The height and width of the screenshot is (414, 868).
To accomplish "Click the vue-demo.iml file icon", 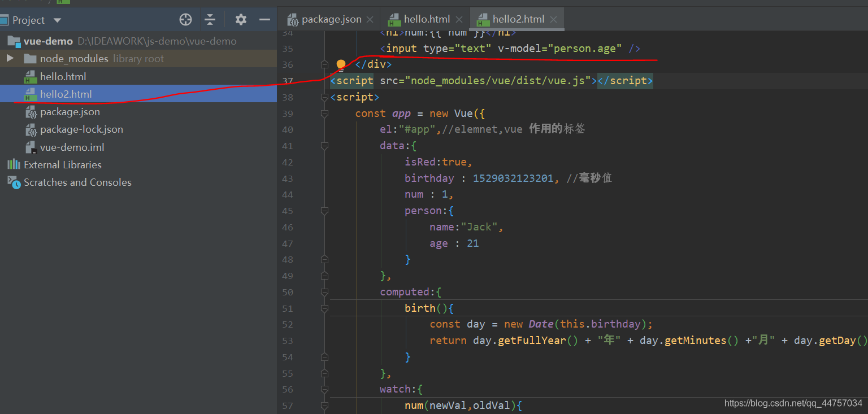I will (x=31, y=147).
